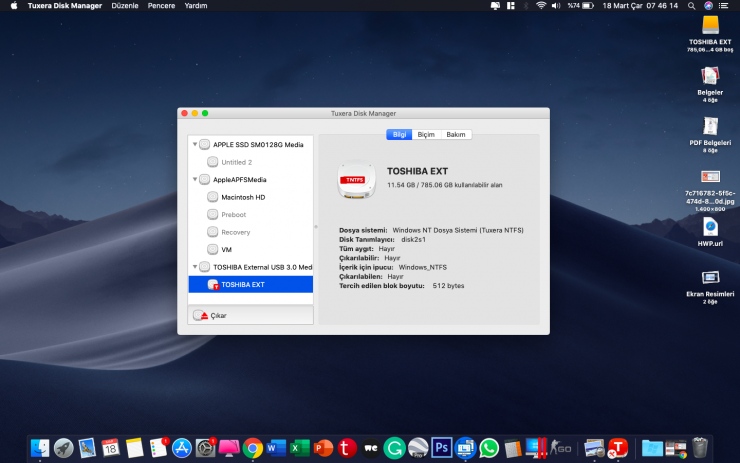Switch to the Bilgi tab
The width and height of the screenshot is (740, 463).
pyautogui.click(x=399, y=135)
